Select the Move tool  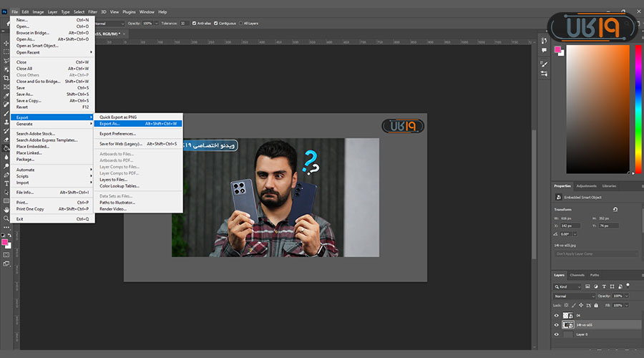click(6, 43)
